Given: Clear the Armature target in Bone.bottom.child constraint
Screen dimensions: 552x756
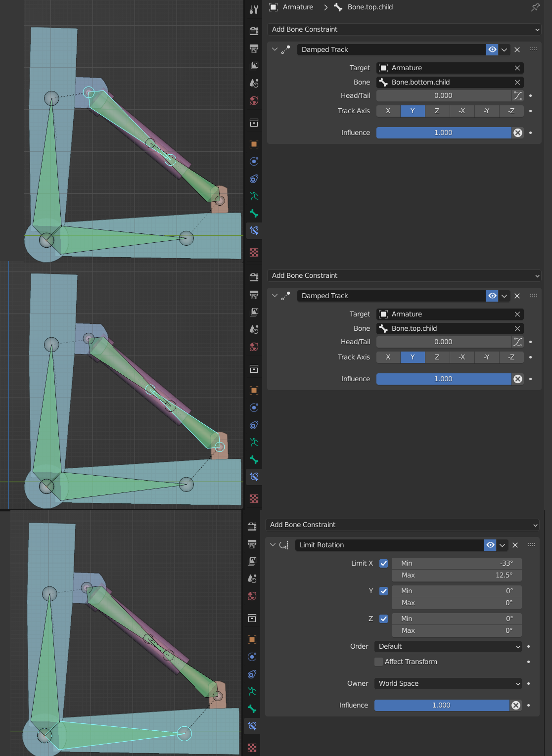Looking at the screenshot, I should coord(517,68).
